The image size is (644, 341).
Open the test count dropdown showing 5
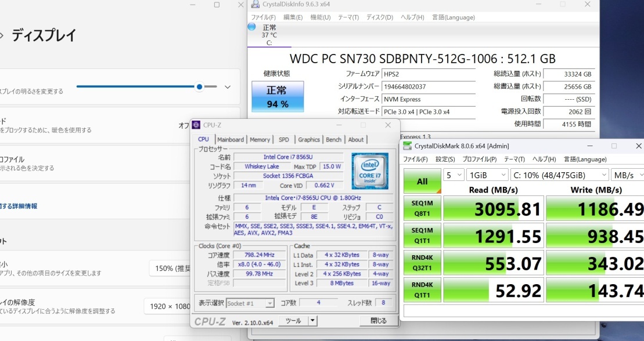pos(454,175)
